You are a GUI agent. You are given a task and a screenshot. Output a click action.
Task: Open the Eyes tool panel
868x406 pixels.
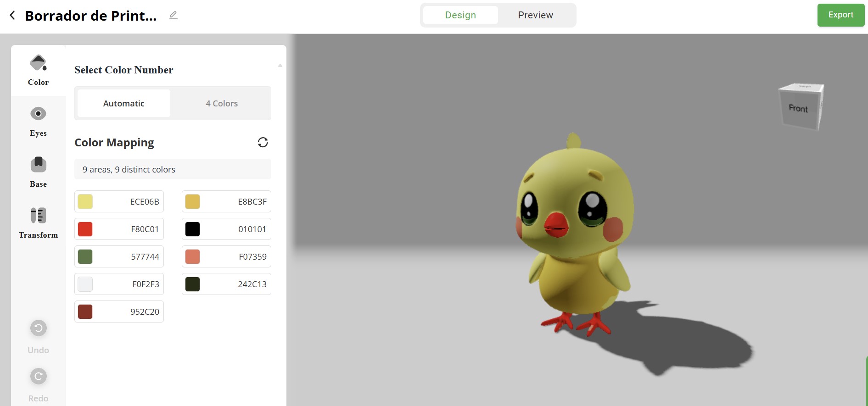tap(38, 122)
